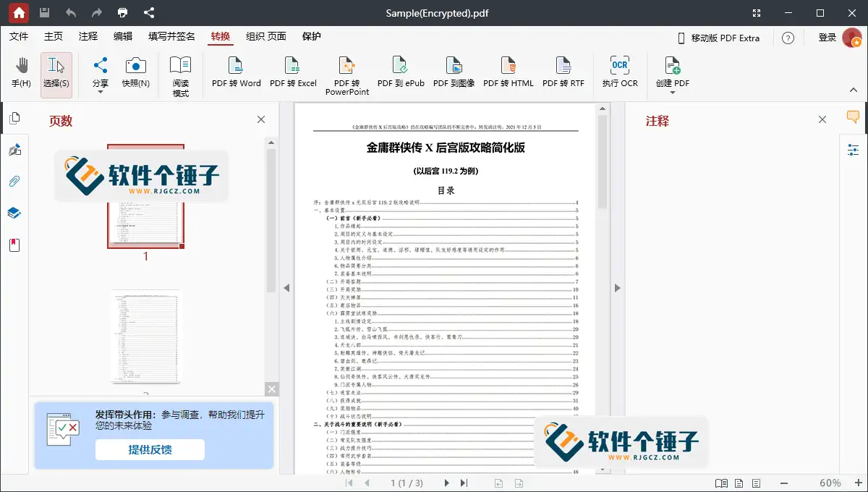868x492 pixels.
Task: Click 登录 to sign in
Action: tap(827, 37)
